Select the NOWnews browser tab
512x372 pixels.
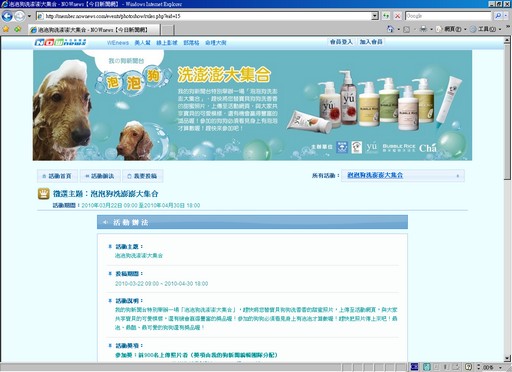tap(94, 30)
